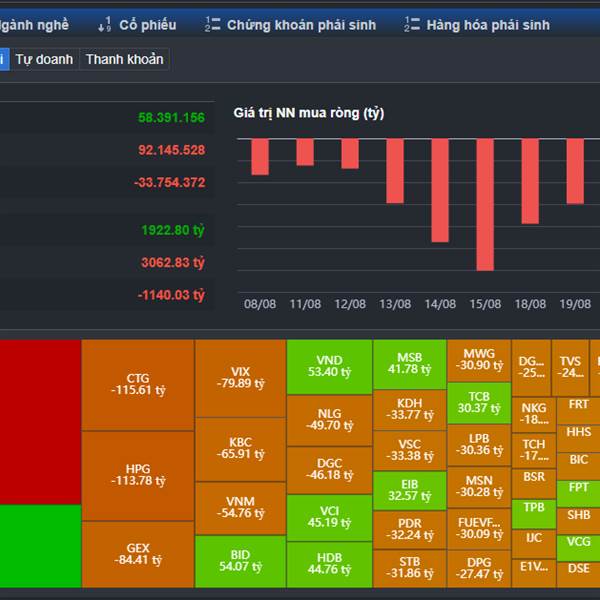The image size is (600, 600).
Task: Select the TPB green tile
Action: pyautogui.click(x=534, y=514)
